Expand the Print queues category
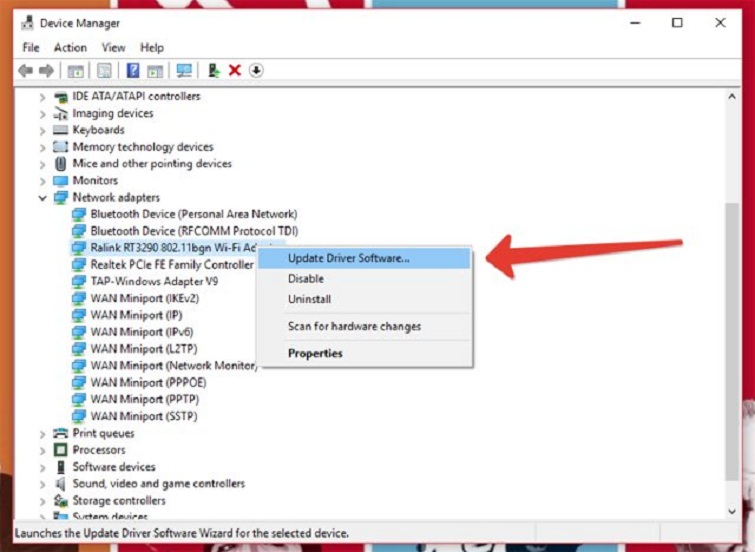This screenshot has width=755, height=552. [x=42, y=434]
